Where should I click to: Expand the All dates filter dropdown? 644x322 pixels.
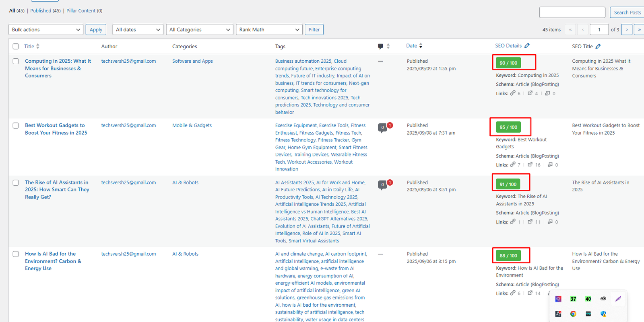138,30
